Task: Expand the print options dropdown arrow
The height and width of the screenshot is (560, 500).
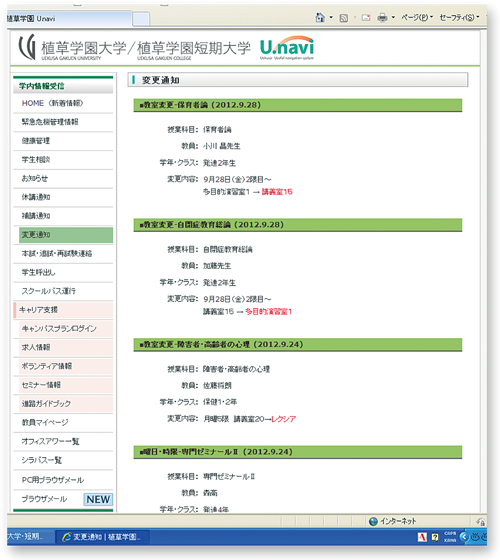Action: pyautogui.click(x=393, y=17)
